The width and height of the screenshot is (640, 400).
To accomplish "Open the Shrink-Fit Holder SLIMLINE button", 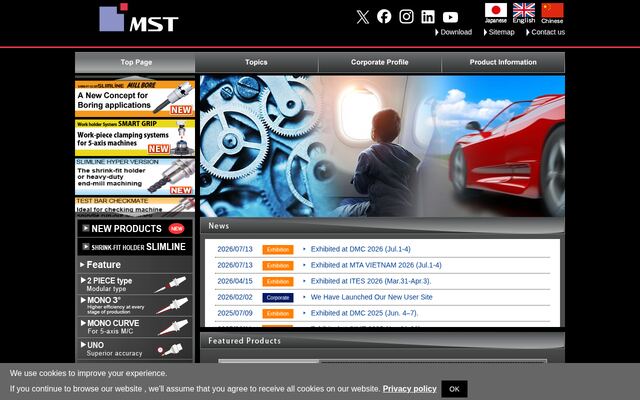I will coord(135,247).
